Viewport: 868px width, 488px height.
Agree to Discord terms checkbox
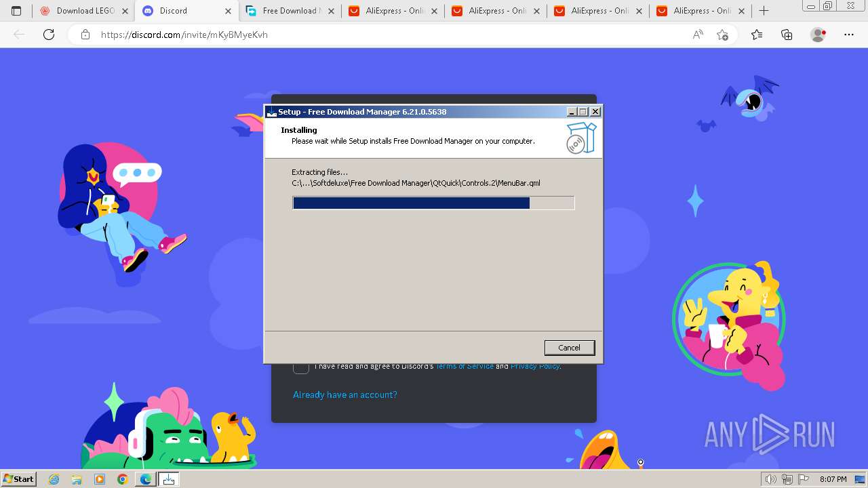(301, 367)
